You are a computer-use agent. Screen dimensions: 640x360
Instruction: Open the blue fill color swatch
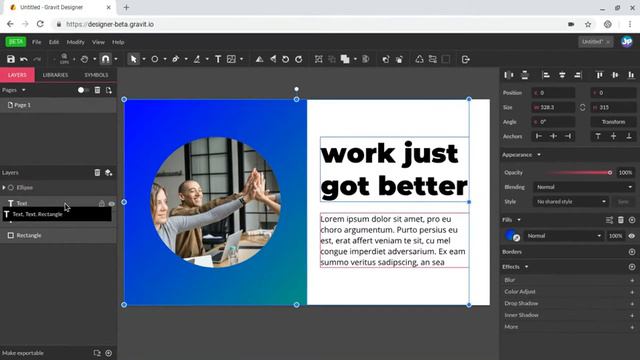tap(510, 235)
